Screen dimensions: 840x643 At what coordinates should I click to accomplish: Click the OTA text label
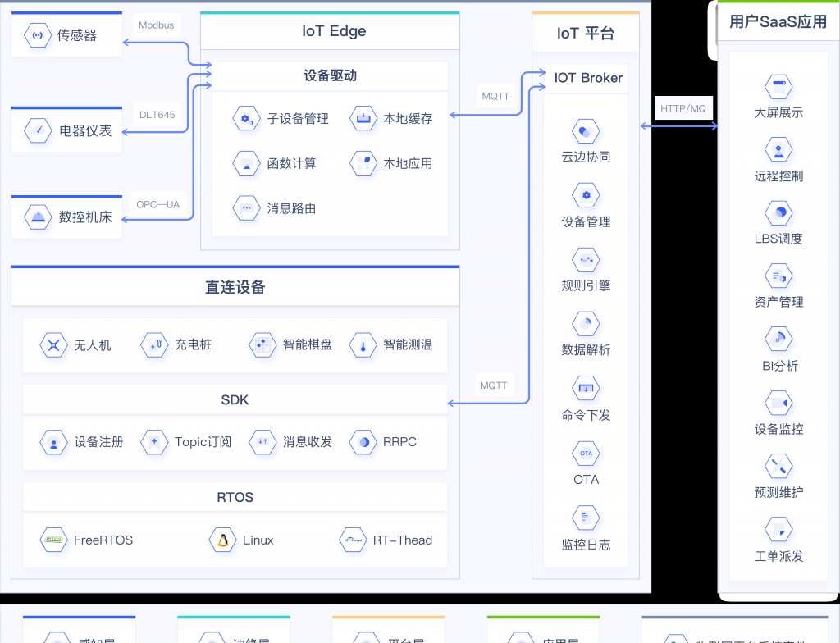point(586,480)
